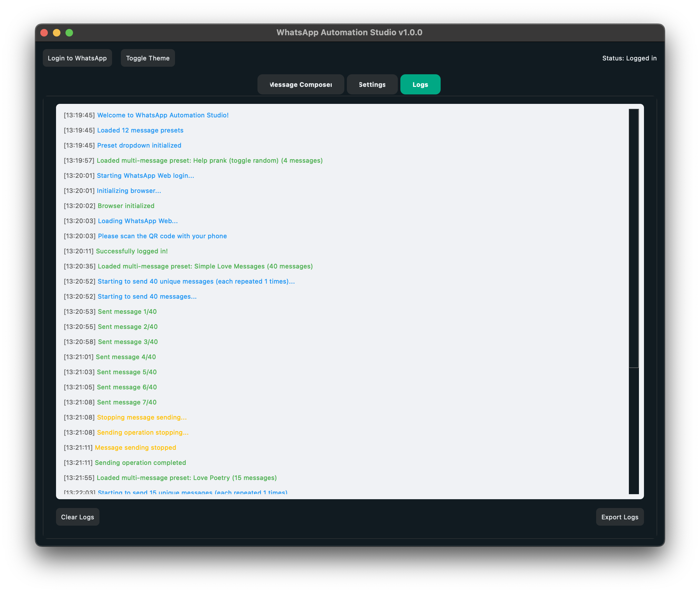The height and width of the screenshot is (593, 700).
Task: Click the 'Message sending stopped' warning entry
Action: click(x=120, y=448)
